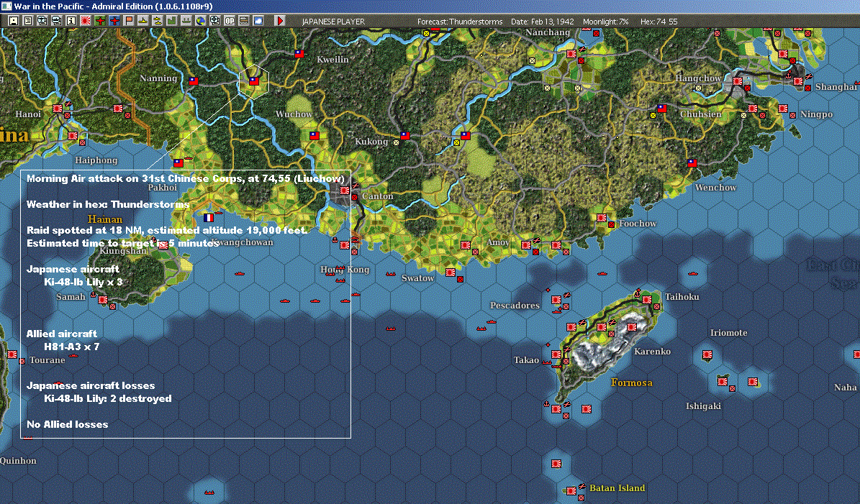Select Chinese flag base at Kukong
The width and height of the screenshot is (860, 504).
(x=404, y=136)
